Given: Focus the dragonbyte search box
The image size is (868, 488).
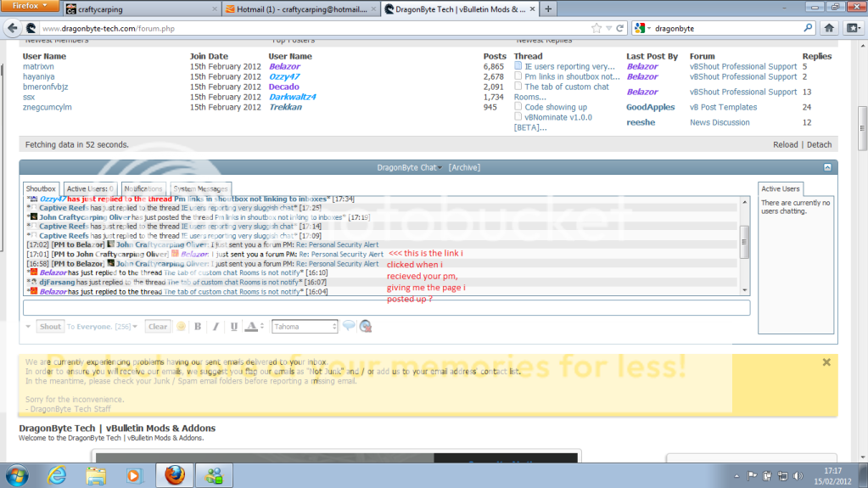Looking at the screenshot, I should tap(726, 28).
